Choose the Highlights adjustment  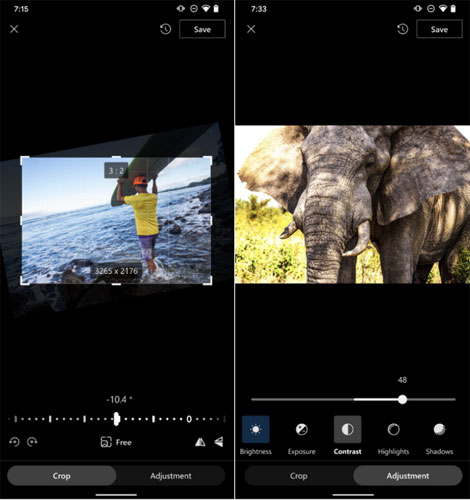coord(393,435)
